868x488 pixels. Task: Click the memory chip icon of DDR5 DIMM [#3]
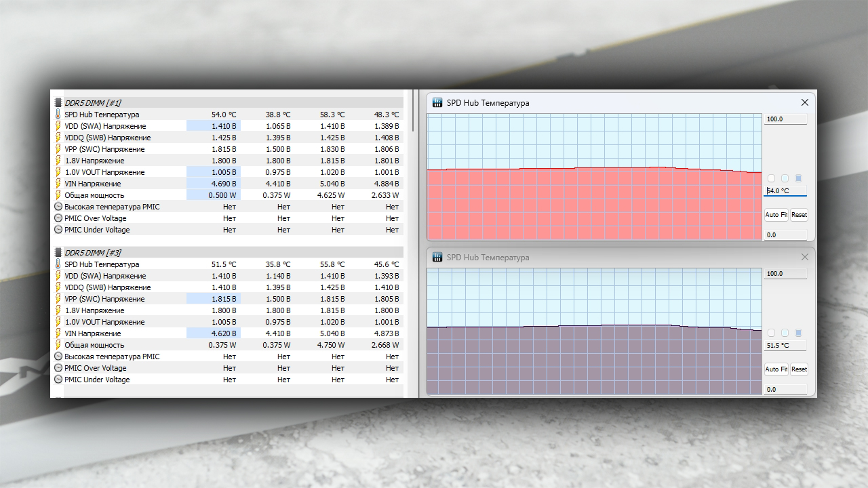pyautogui.click(x=58, y=253)
